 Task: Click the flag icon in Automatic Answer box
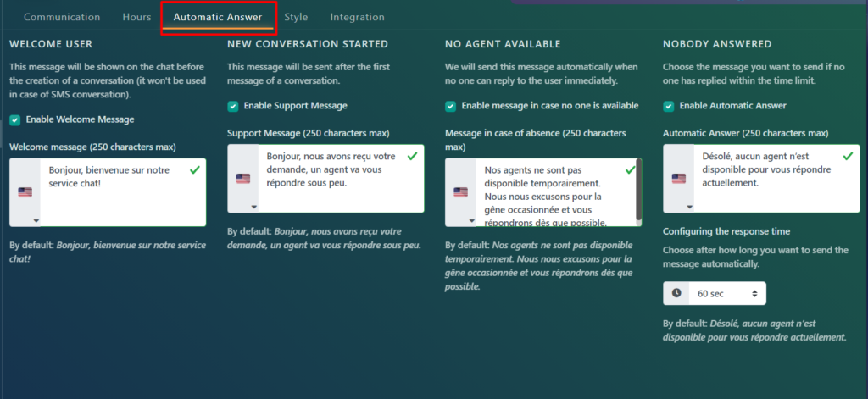(x=679, y=179)
